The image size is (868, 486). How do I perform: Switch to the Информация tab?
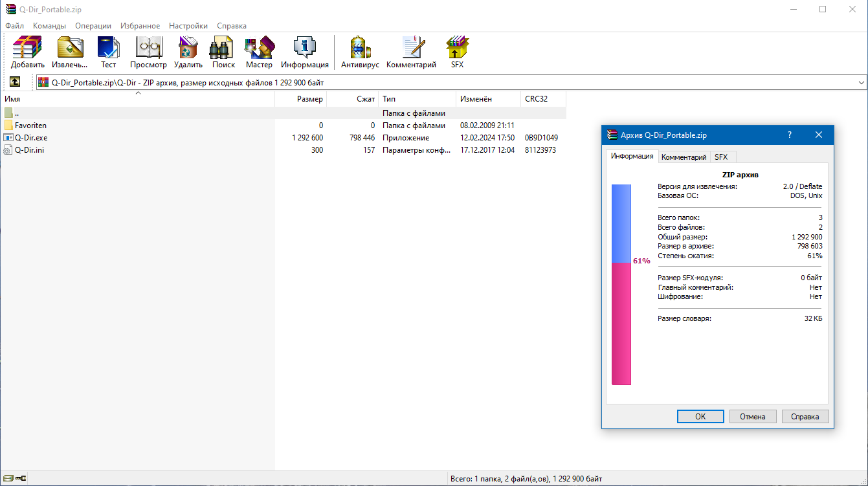632,156
